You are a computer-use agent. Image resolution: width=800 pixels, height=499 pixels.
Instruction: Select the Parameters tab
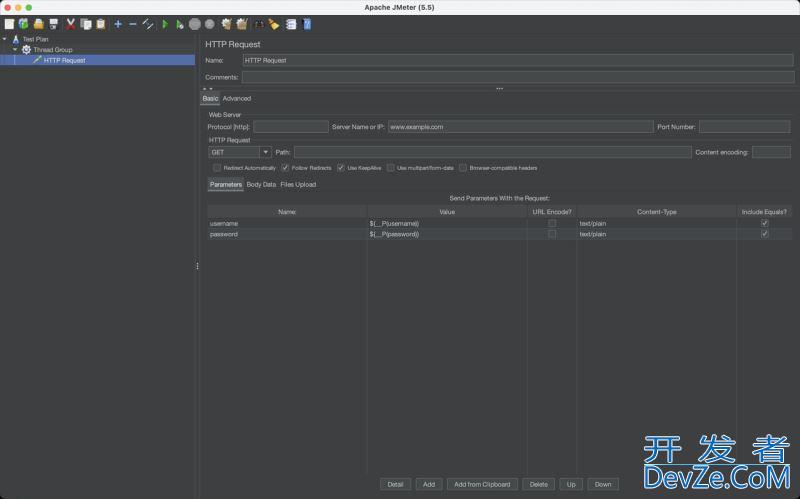(x=226, y=185)
